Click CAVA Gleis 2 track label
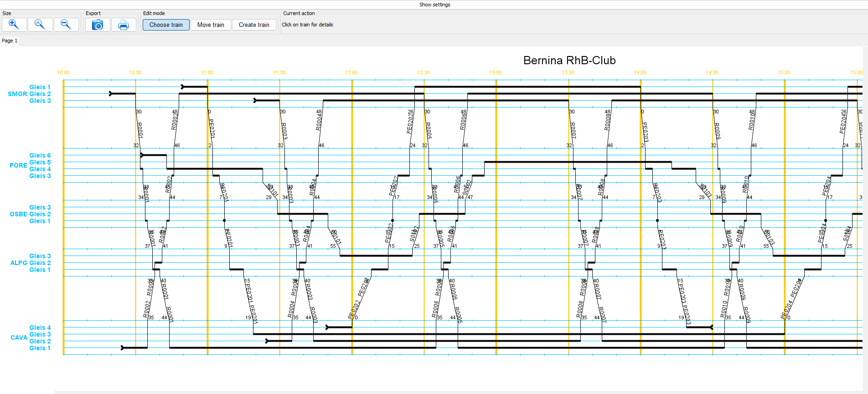Screen dimensions: 868x394 tap(40, 341)
